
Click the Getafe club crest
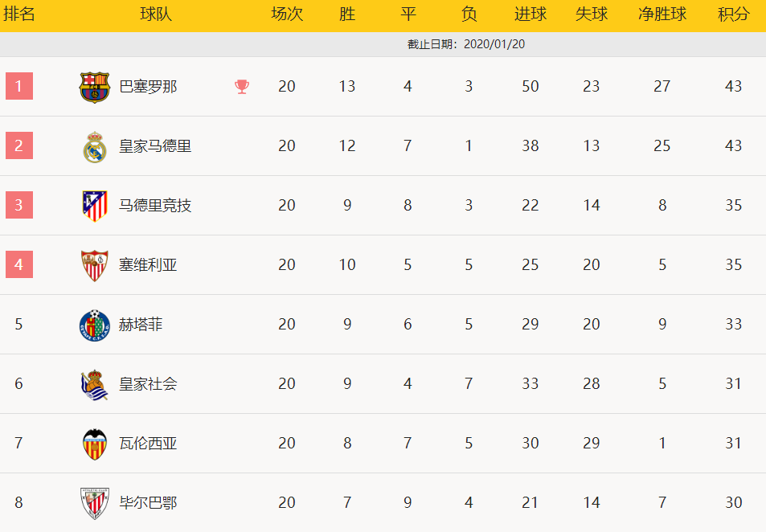point(94,325)
